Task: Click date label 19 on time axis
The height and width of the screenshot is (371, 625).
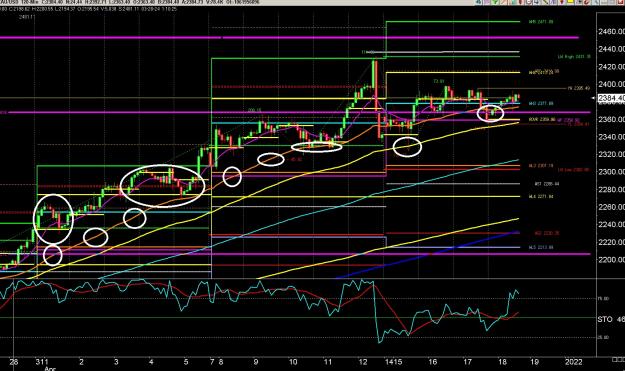Action: [535, 362]
